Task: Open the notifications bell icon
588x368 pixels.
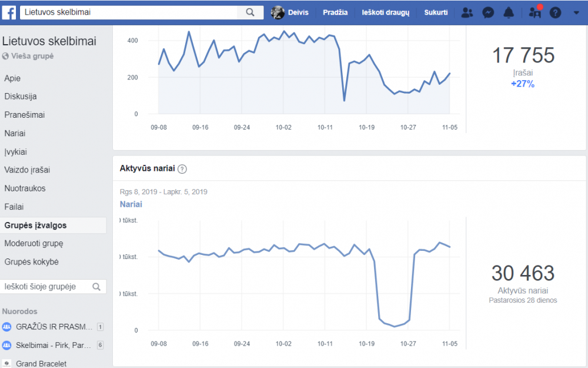Action: 509,13
